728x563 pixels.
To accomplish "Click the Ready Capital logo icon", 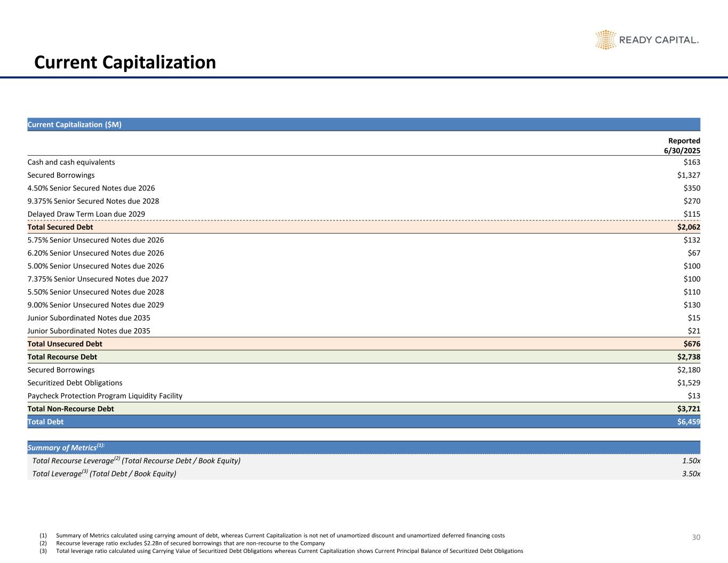I will pyautogui.click(x=605, y=40).
